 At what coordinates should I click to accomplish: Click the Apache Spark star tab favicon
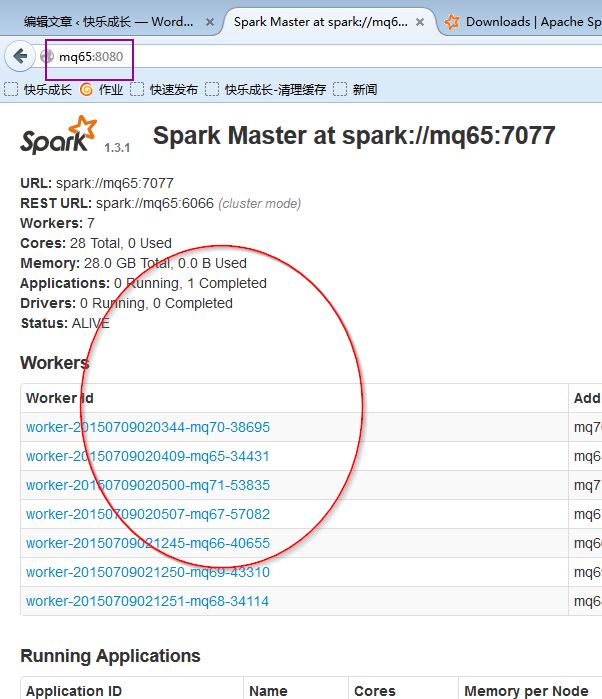tap(452, 21)
